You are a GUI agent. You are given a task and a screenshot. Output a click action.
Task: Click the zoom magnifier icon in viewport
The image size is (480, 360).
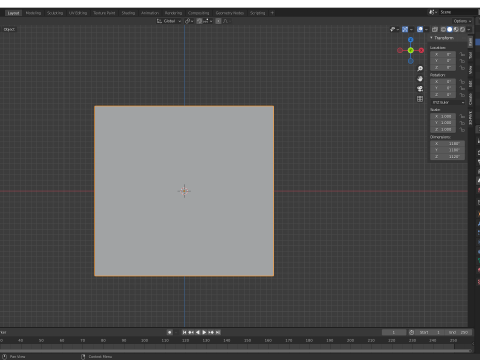(x=420, y=69)
